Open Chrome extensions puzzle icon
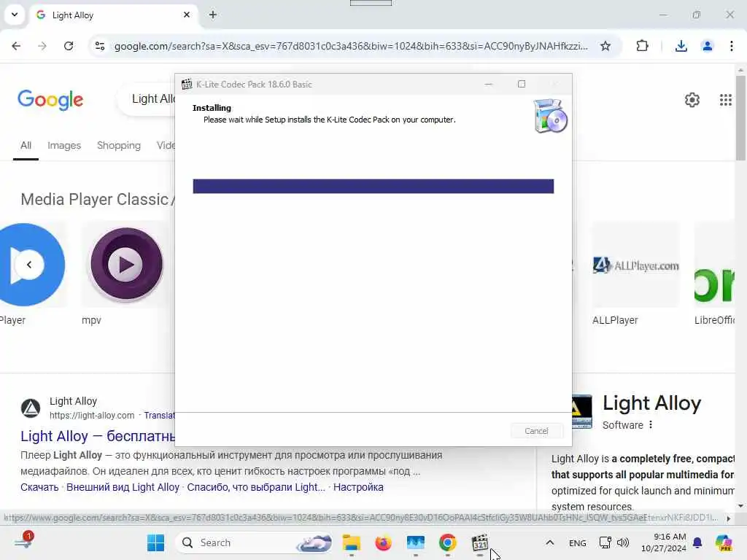 pyautogui.click(x=642, y=46)
